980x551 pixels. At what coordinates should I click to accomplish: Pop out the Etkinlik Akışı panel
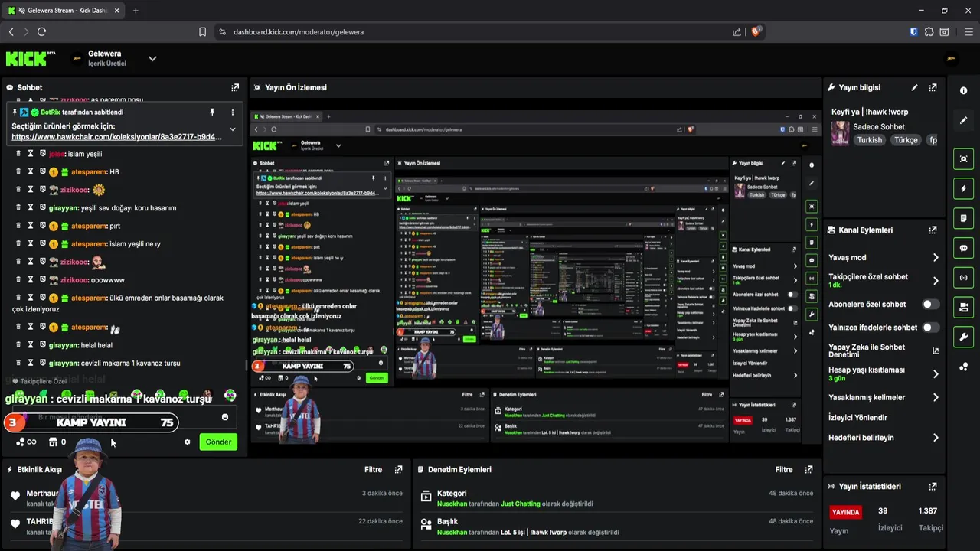pyautogui.click(x=398, y=469)
